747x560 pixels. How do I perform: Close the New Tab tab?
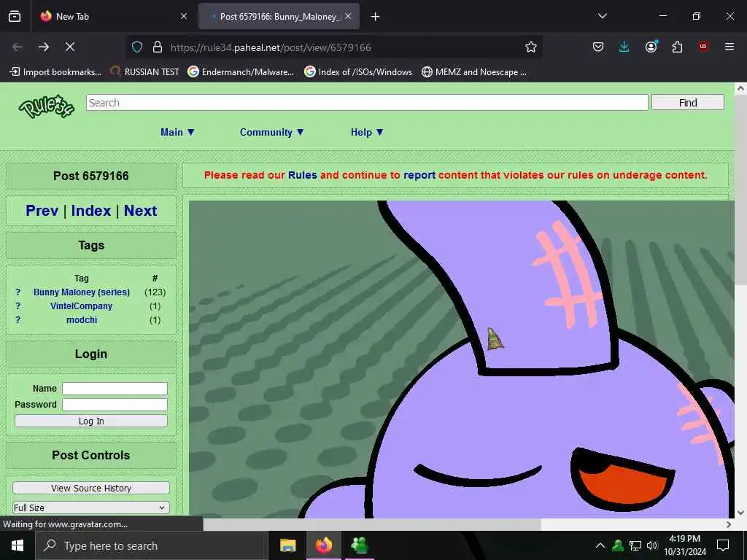184,16
